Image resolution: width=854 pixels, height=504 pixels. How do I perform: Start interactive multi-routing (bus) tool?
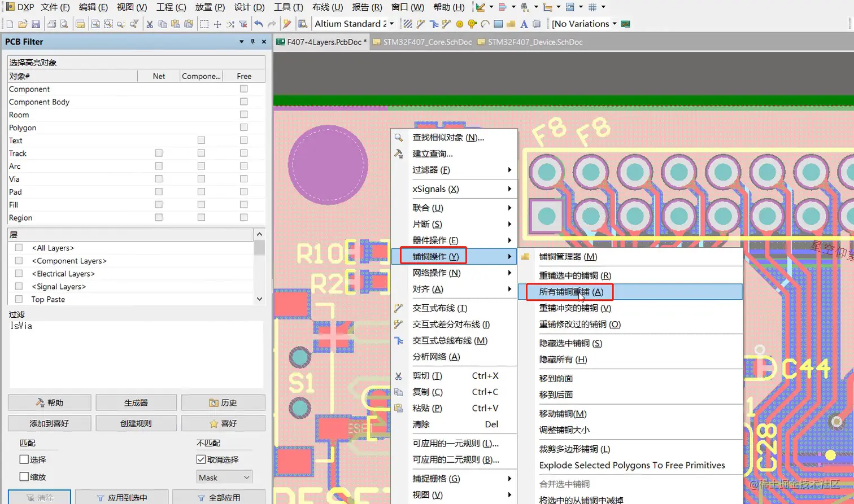[434, 24]
